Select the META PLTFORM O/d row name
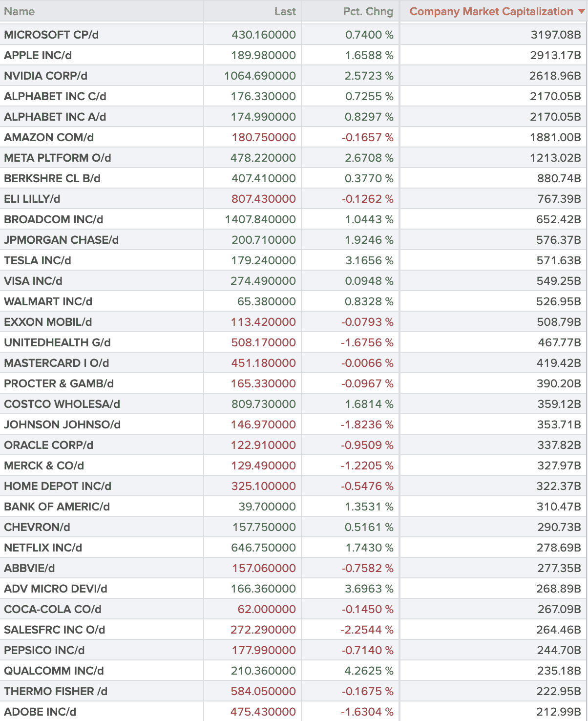 [58, 158]
